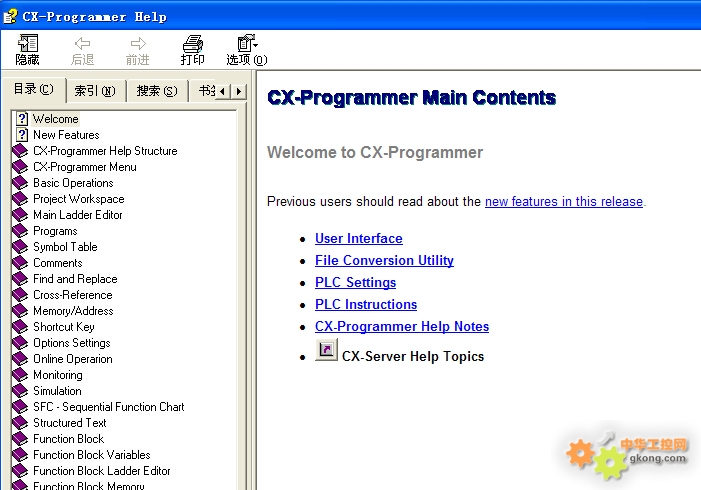Select the Comments topic label
This screenshot has width=701, height=490.
[58, 263]
